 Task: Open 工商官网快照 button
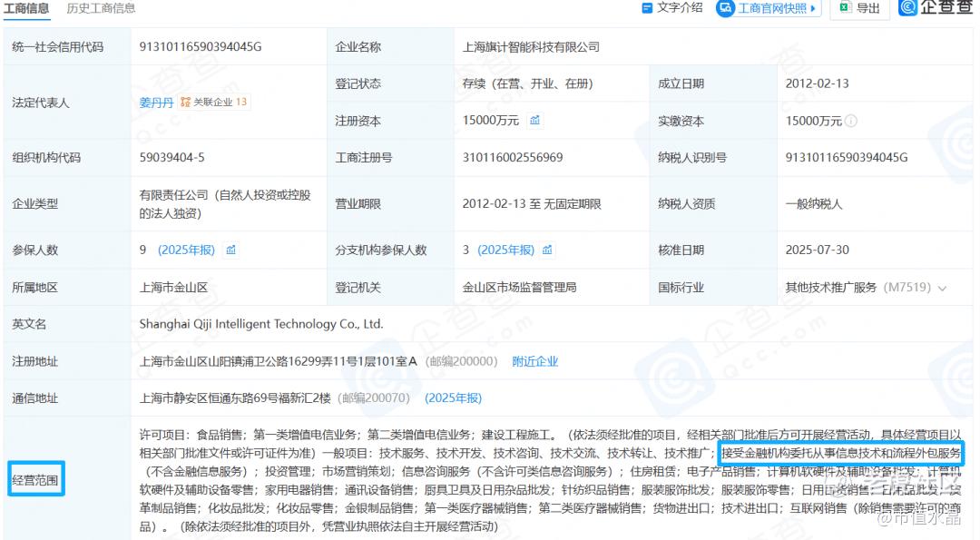(769, 8)
